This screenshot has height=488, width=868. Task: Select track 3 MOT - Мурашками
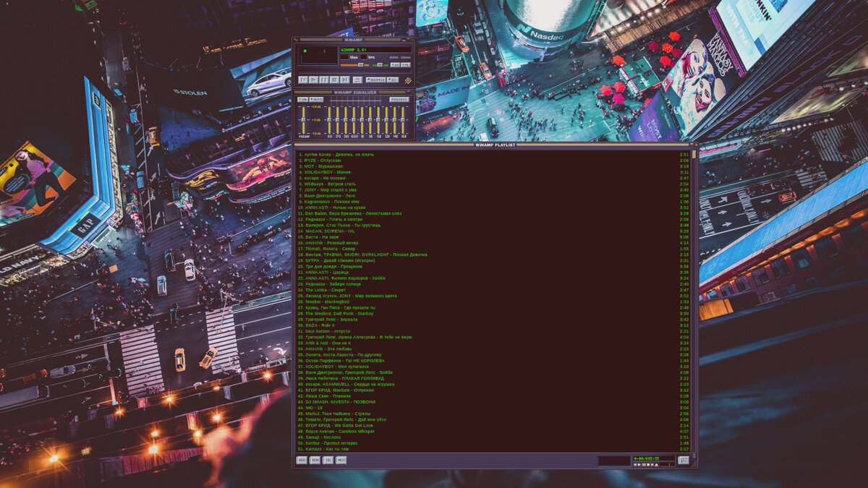pyautogui.click(x=493, y=166)
